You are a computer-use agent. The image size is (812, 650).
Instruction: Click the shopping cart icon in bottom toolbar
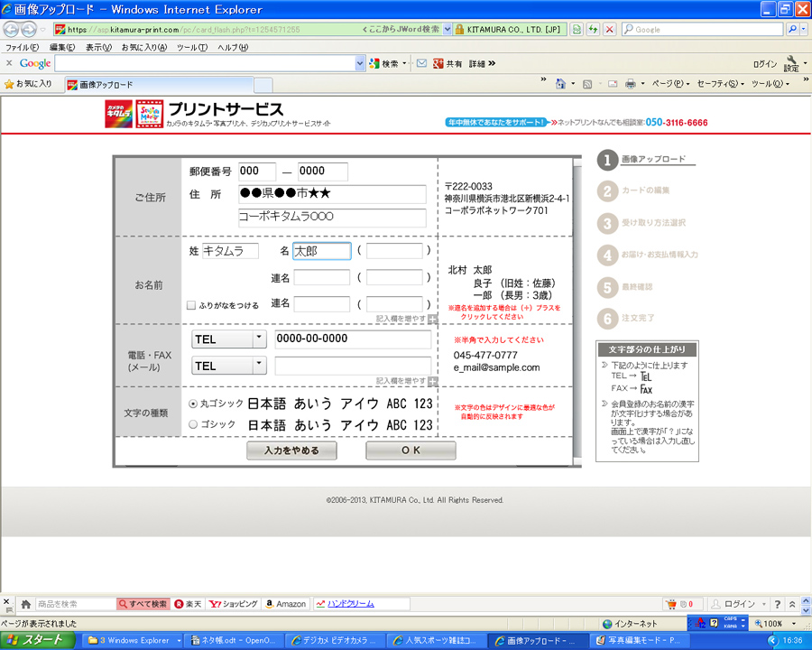point(671,603)
